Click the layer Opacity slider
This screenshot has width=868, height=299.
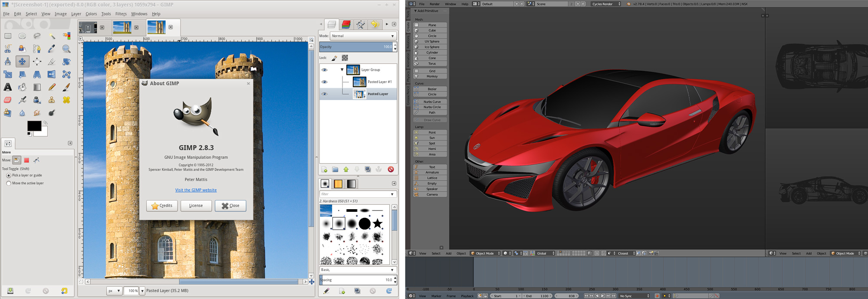[x=355, y=47]
